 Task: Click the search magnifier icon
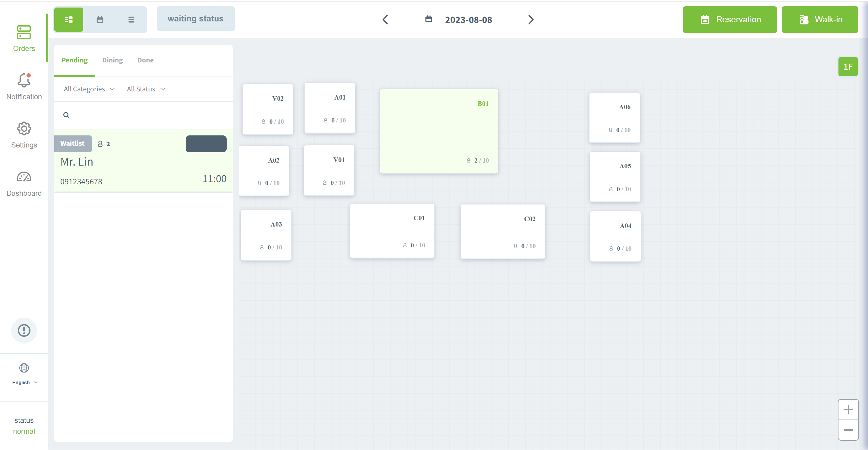pos(66,115)
